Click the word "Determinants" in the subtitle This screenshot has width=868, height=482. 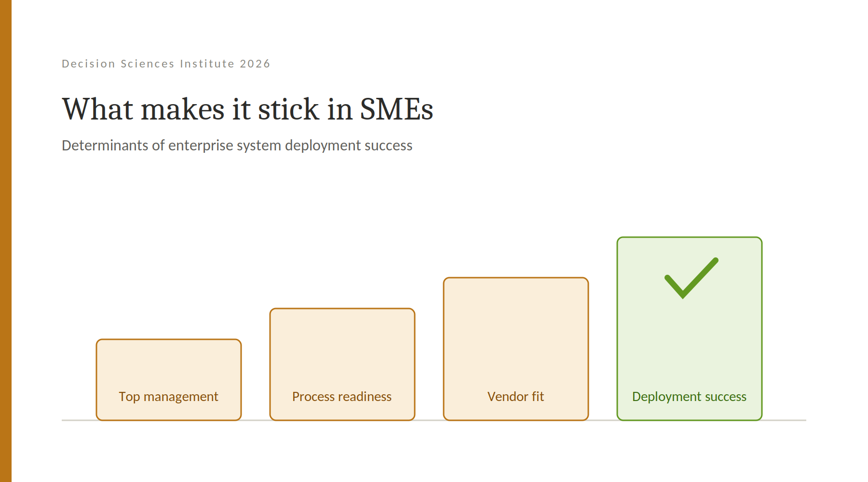pos(105,146)
